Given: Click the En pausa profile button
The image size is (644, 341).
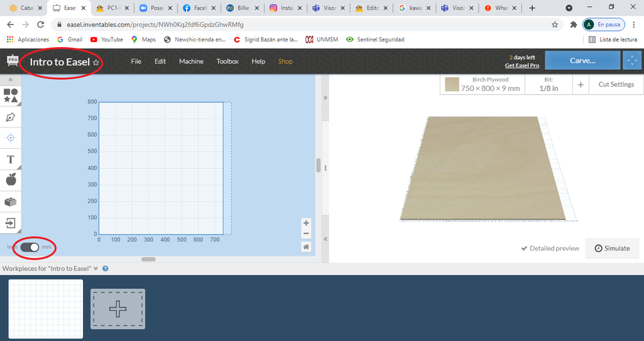Looking at the screenshot, I should [603, 24].
